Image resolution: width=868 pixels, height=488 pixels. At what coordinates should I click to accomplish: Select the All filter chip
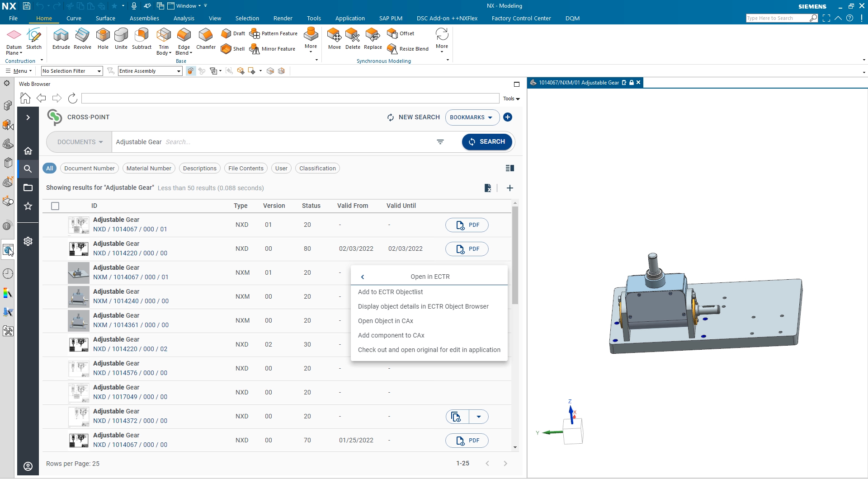click(x=50, y=168)
